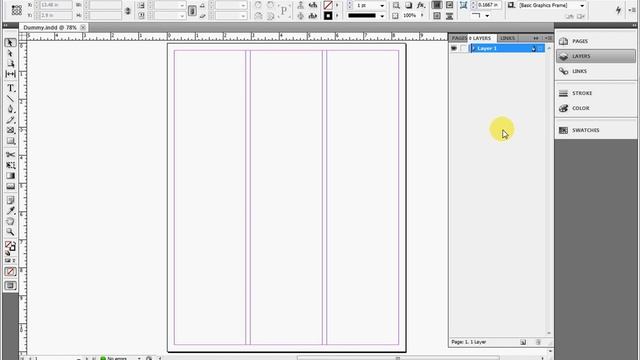Open the PAGES panel from dock
Screen dimensions: 640x360
[596, 41]
